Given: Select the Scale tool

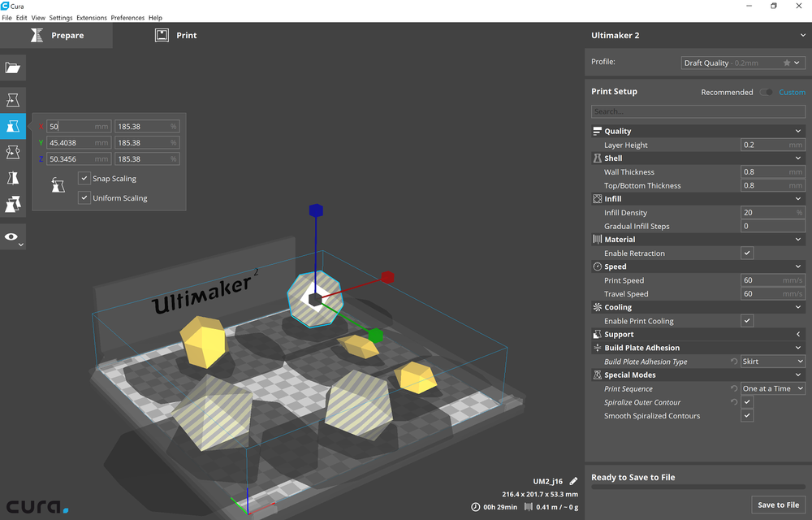Looking at the screenshot, I should 12,126.
